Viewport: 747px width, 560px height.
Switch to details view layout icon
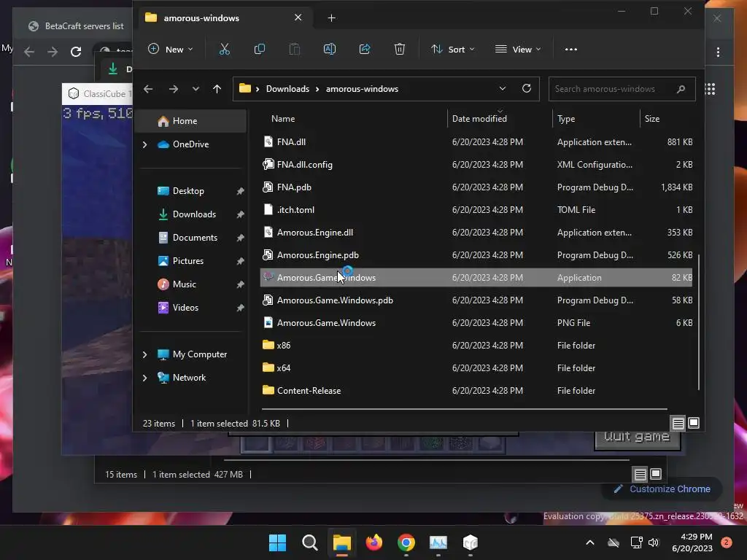678,423
